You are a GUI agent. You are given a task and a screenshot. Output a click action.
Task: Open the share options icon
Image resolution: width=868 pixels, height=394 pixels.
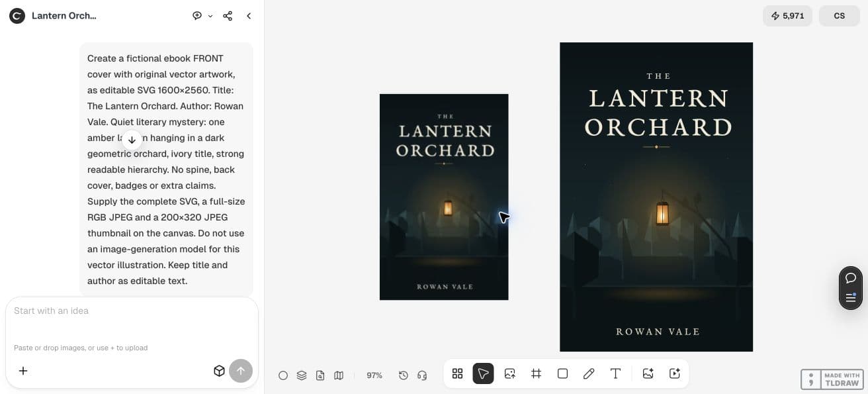tap(228, 16)
